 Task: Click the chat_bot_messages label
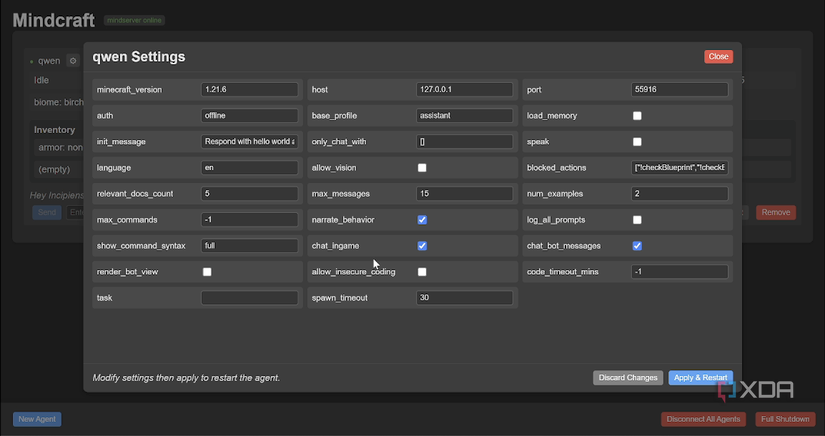pos(564,246)
